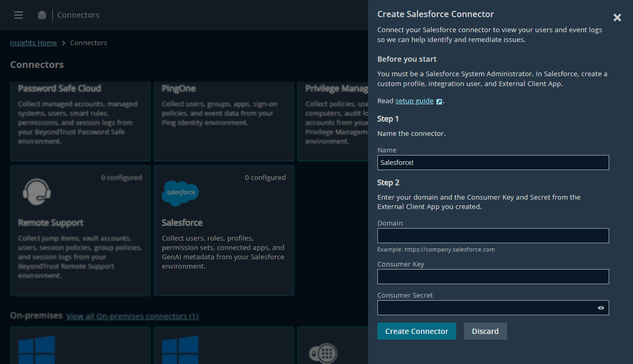Click the second Windows logo on-premises card
Image resolution: width=633 pixels, height=364 pixels.
[x=224, y=345]
